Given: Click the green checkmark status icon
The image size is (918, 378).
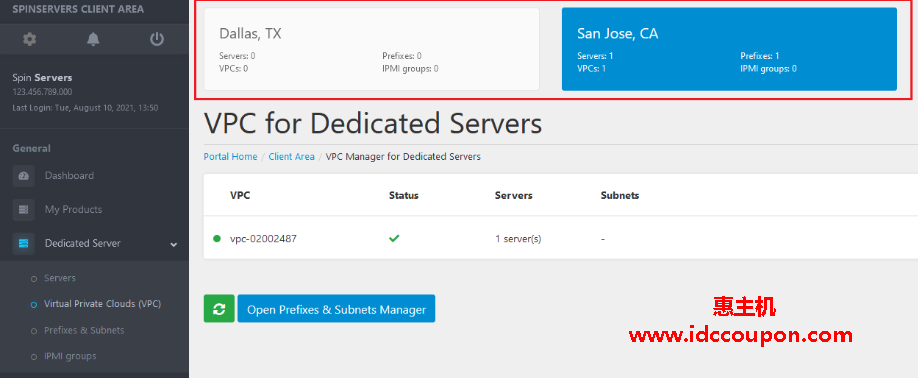Looking at the screenshot, I should (394, 238).
